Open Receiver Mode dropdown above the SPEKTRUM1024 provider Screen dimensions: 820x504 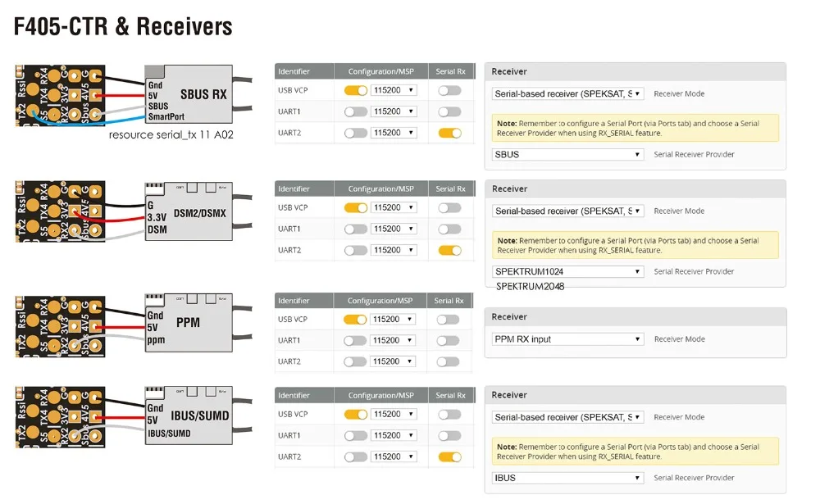pyautogui.click(x=567, y=211)
